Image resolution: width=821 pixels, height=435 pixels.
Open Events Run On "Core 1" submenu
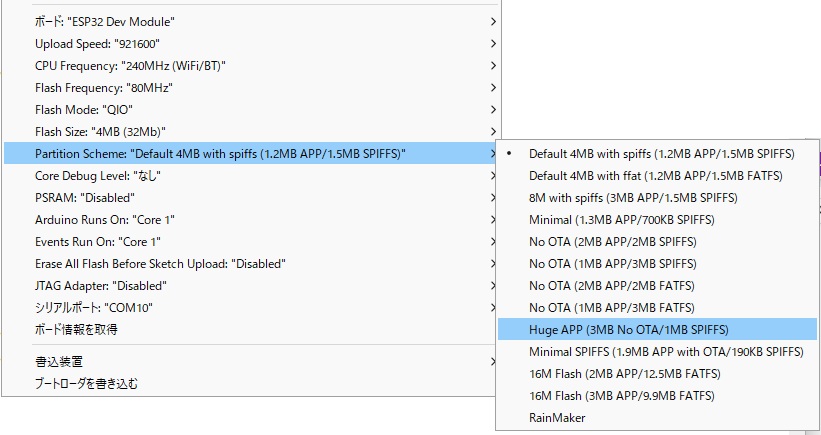tap(250, 241)
